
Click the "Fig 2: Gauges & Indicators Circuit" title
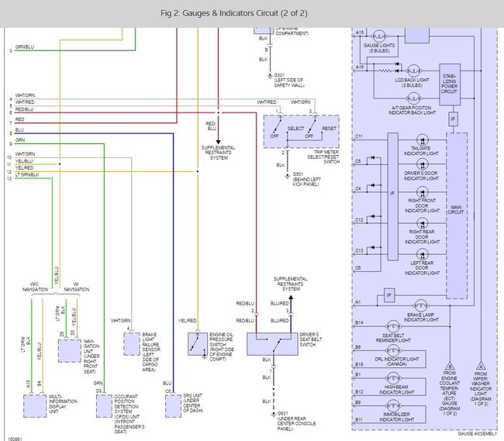coord(233,13)
